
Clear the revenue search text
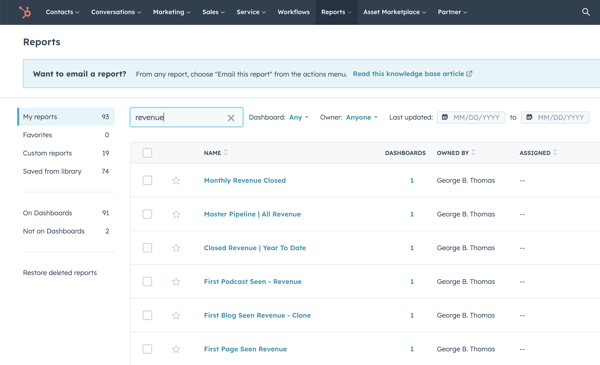coord(231,118)
